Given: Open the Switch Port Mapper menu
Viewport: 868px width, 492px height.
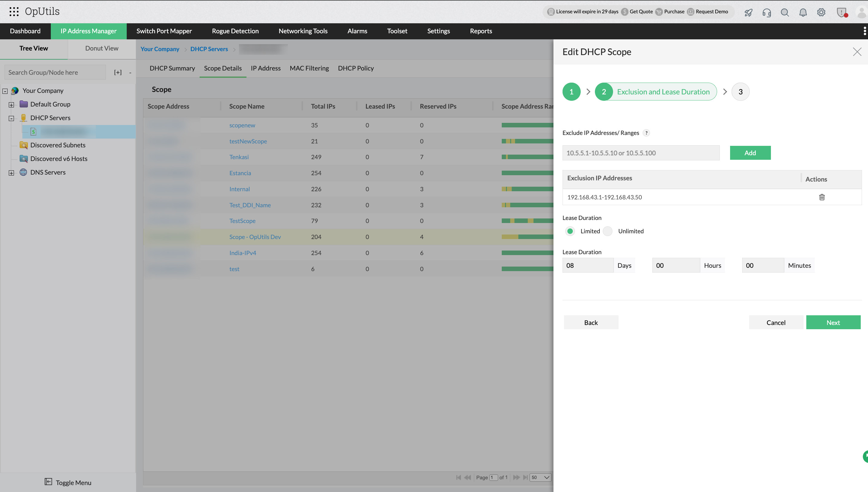Looking at the screenshot, I should 164,31.
